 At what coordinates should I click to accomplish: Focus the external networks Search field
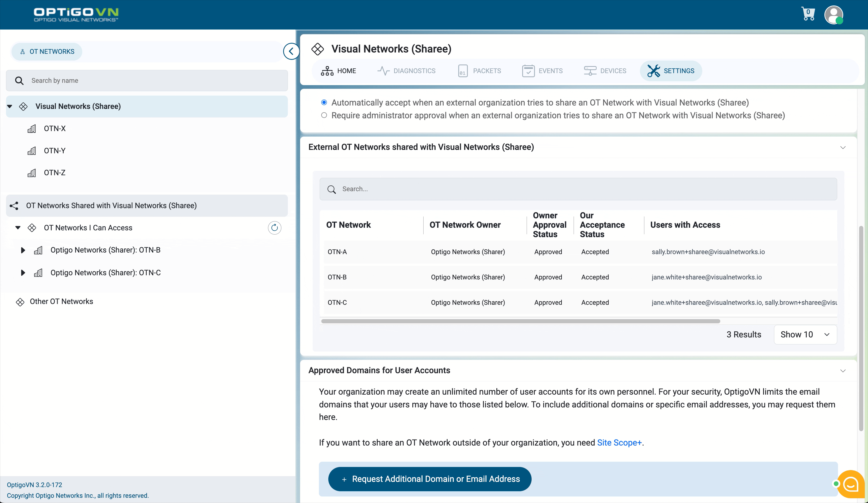[578, 189]
